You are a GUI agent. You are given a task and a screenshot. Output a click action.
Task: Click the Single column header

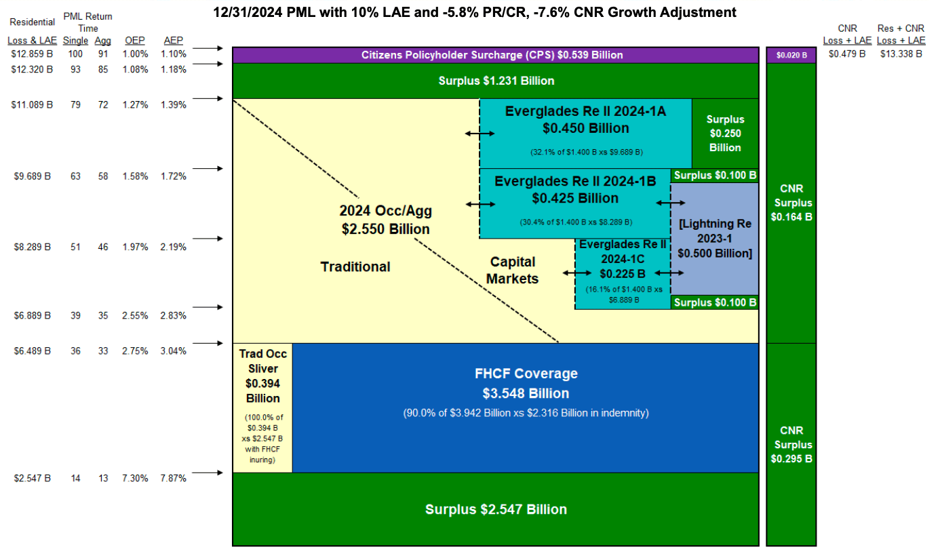coord(75,41)
